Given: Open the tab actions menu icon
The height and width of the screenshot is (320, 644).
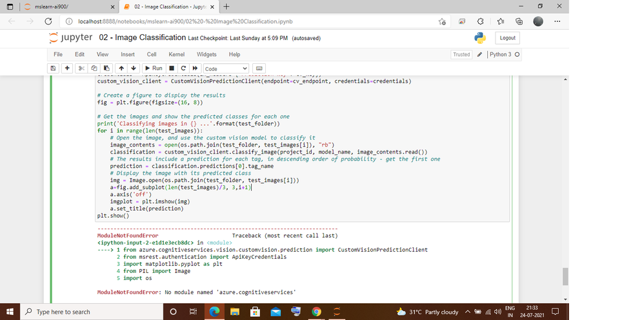Looking at the screenshot, I should tap(10, 6).
